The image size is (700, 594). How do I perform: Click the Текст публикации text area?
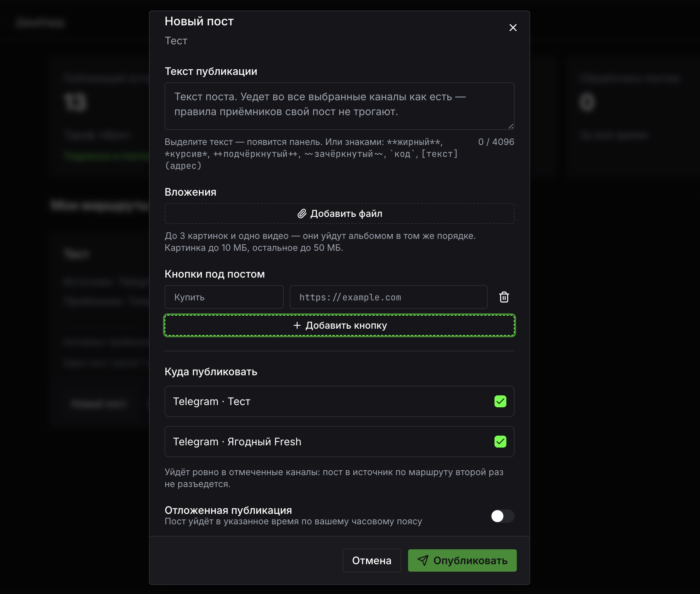point(339,106)
